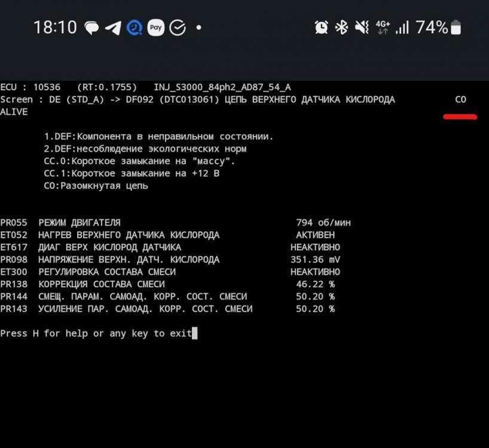
Task: Click the PR098 sensor voltage row
Action: 170,260
